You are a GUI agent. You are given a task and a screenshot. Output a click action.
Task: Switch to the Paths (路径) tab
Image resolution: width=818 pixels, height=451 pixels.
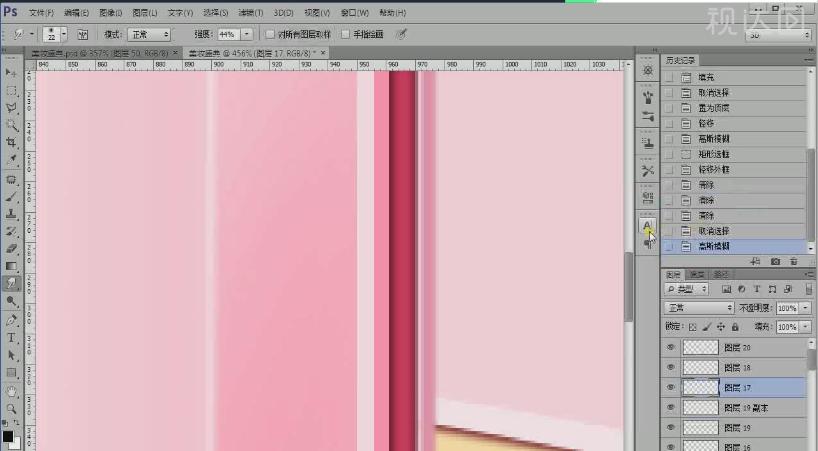(721, 274)
